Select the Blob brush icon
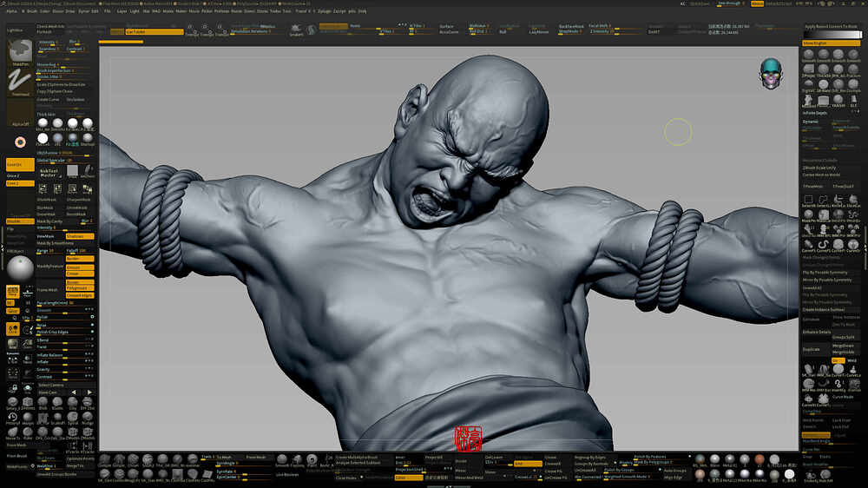 [x=43, y=403]
